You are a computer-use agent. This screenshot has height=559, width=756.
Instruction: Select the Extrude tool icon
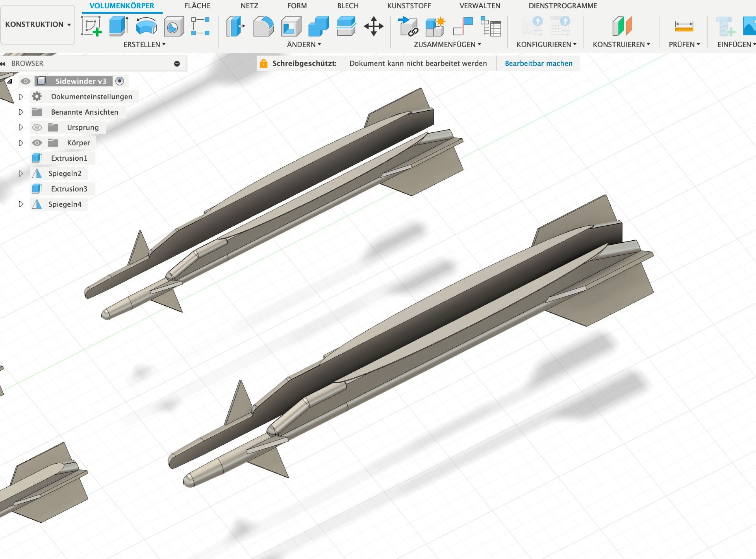coord(119,26)
